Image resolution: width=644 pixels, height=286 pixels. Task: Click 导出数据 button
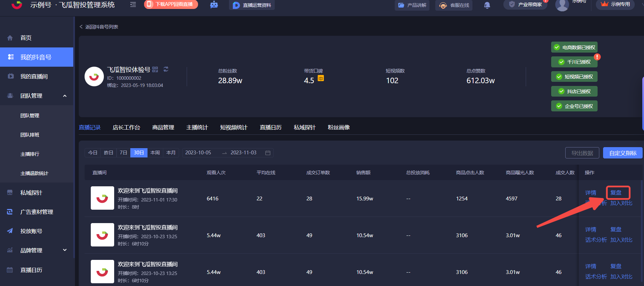click(582, 153)
